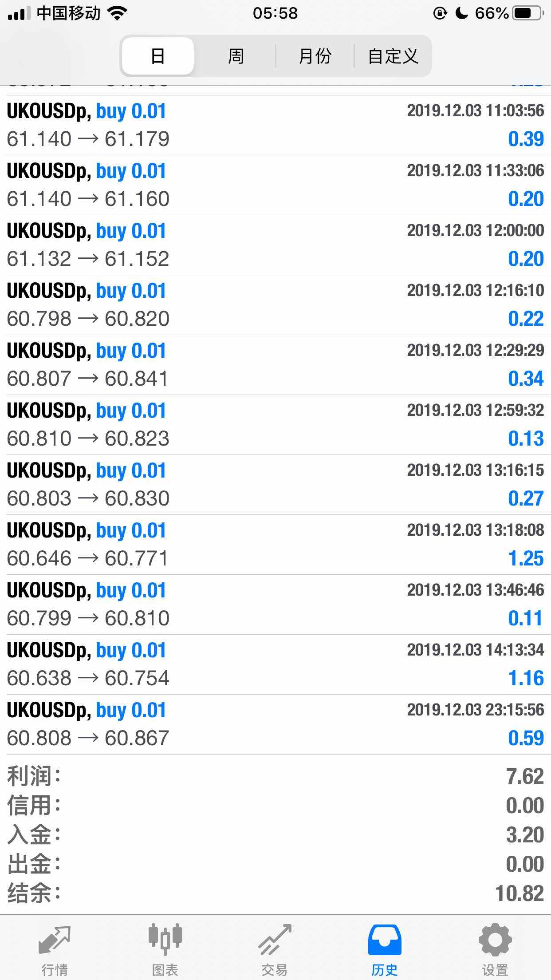This screenshot has width=551, height=980.
Task: Tap the 结余 balance value 10.82
Action: pyautogui.click(x=519, y=893)
